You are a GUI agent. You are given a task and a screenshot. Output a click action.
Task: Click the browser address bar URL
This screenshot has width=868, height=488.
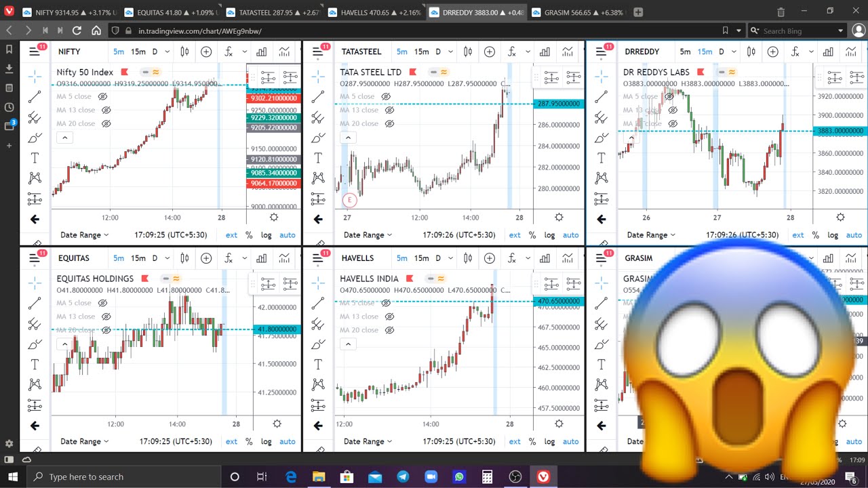pos(200,31)
